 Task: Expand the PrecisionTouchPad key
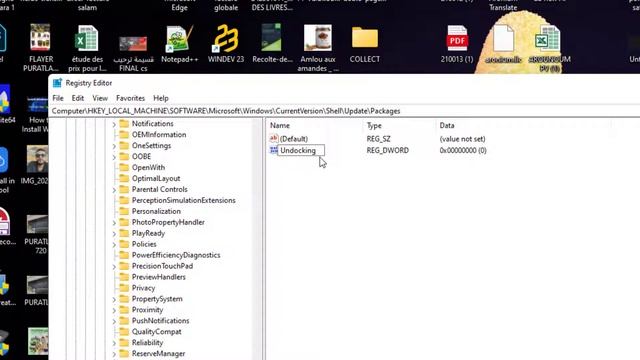(x=114, y=267)
